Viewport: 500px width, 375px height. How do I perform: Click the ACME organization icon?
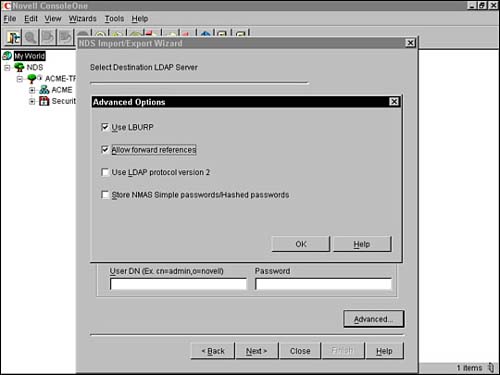(x=44, y=90)
